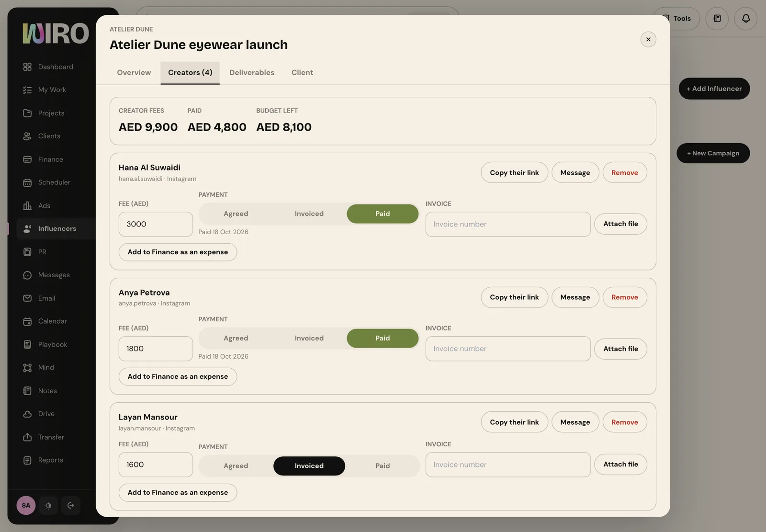
Task: Select the Creators (4) tab
Action: (190, 73)
